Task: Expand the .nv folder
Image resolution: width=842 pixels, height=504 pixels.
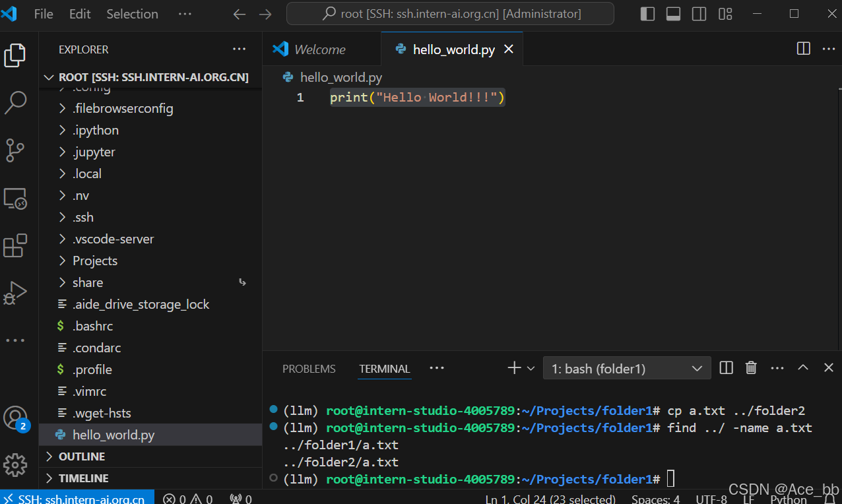Action: coord(150,195)
